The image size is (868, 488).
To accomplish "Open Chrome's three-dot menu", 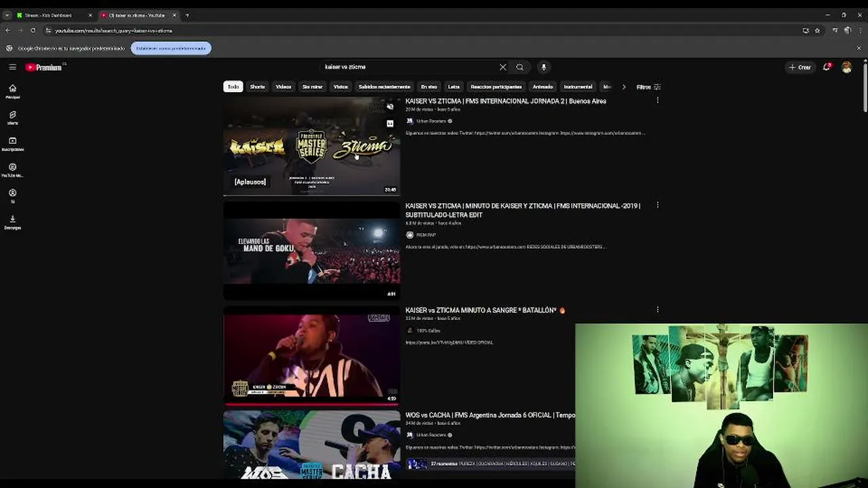I will (x=859, y=30).
